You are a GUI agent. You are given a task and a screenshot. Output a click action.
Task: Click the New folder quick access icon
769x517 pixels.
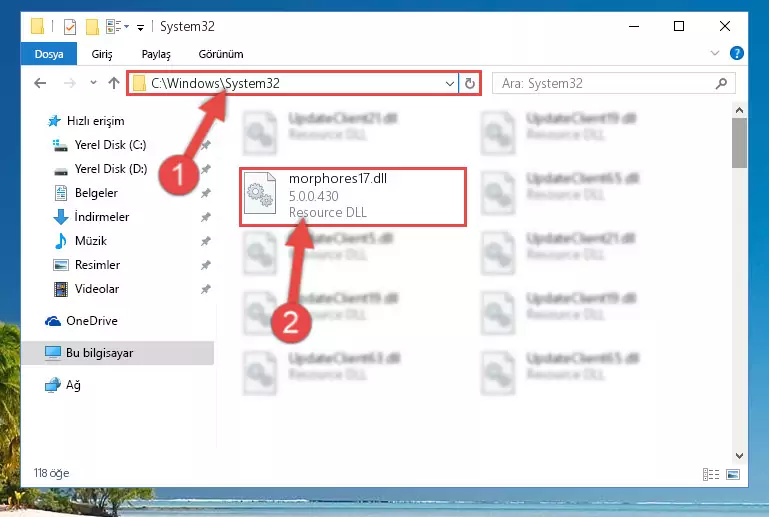click(x=92, y=26)
